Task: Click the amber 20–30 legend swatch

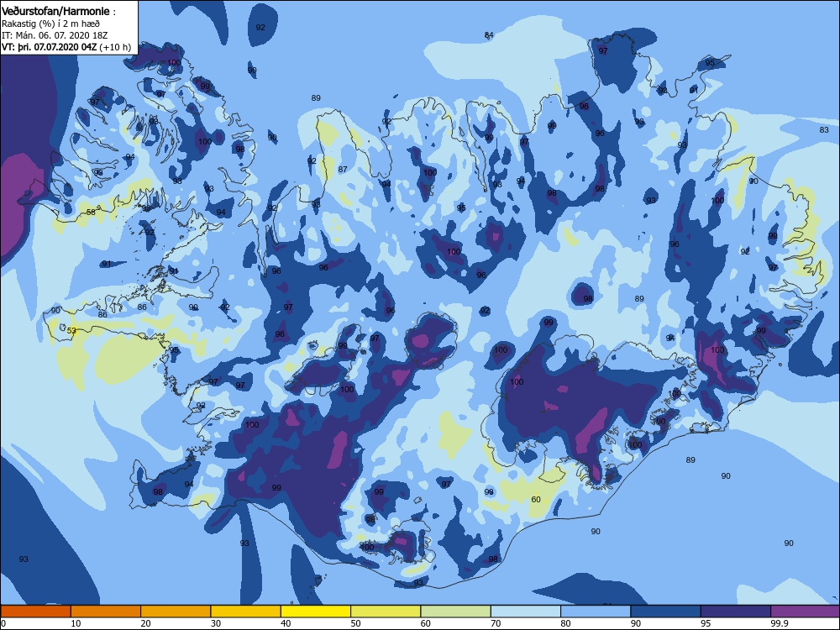Action: pyautogui.click(x=176, y=612)
